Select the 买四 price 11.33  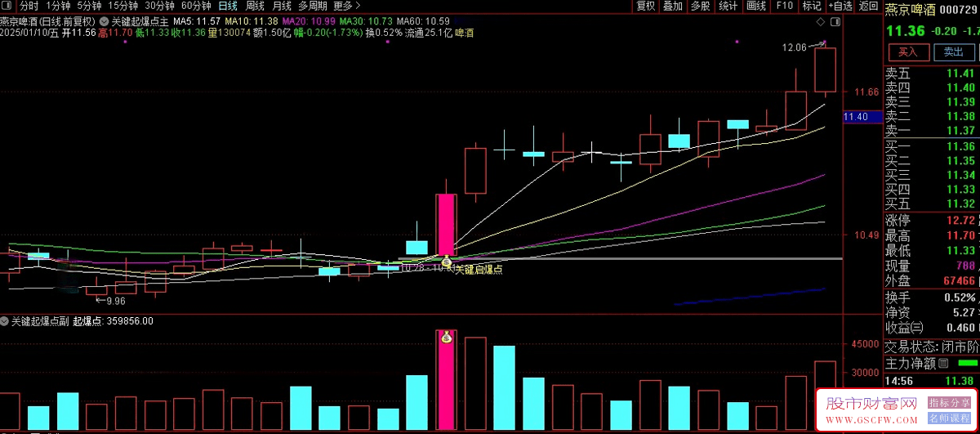pos(960,190)
